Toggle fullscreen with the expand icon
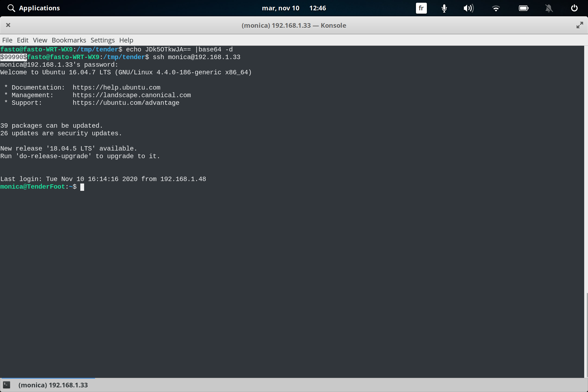The image size is (588, 392). point(580,25)
